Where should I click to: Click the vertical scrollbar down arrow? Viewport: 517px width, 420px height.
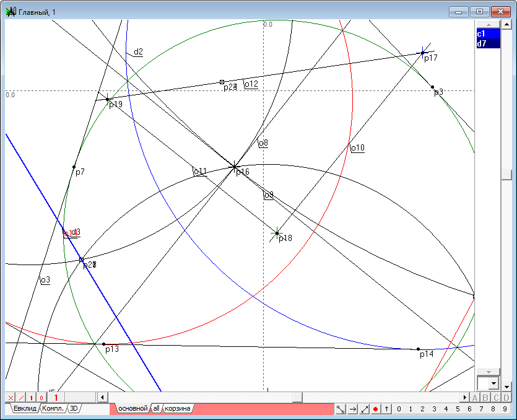coord(506,386)
